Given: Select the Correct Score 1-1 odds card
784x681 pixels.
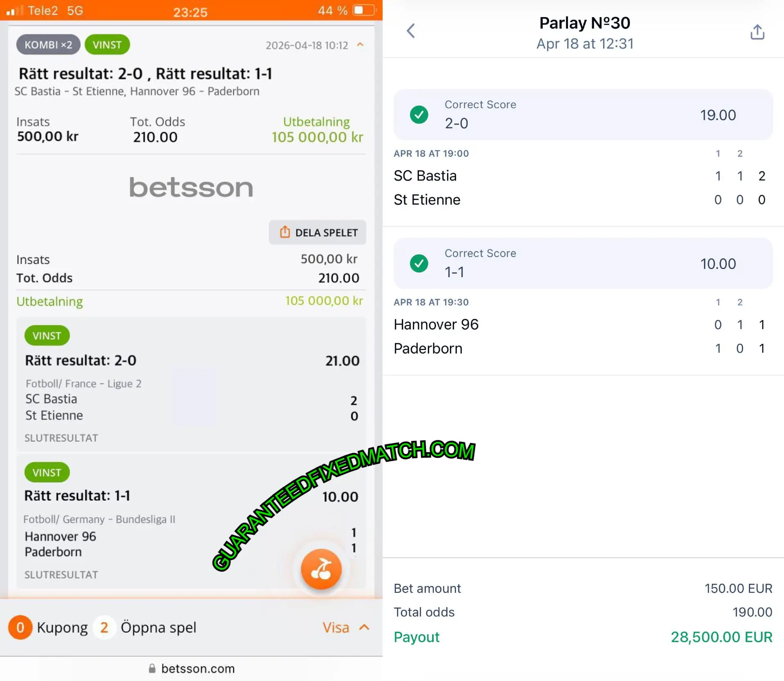Looking at the screenshot, I should click(583, 263).
